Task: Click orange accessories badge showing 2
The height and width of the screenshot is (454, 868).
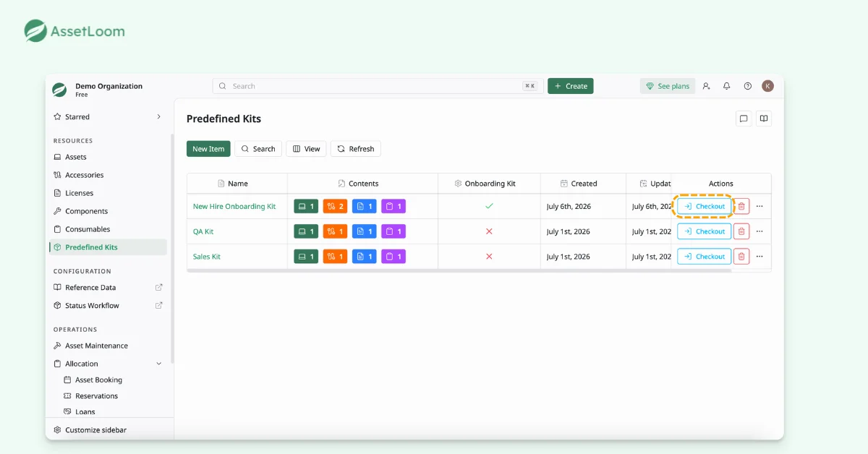Action: click(335, 207)
